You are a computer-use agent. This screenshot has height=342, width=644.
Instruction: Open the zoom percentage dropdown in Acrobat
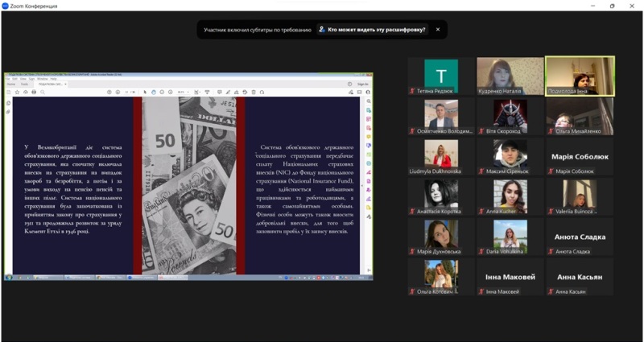pyautogui.click(x=184, y=92)
